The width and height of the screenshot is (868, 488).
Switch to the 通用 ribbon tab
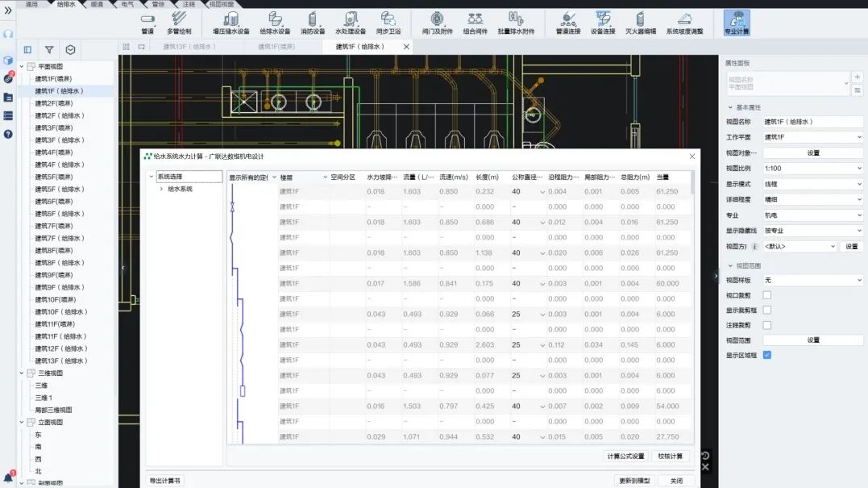click(x=31, y=4)
